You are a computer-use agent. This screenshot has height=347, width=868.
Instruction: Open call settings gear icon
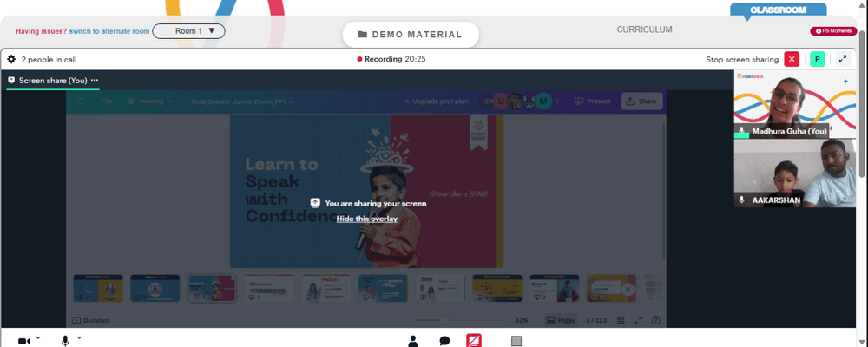[x=11, y=59]
